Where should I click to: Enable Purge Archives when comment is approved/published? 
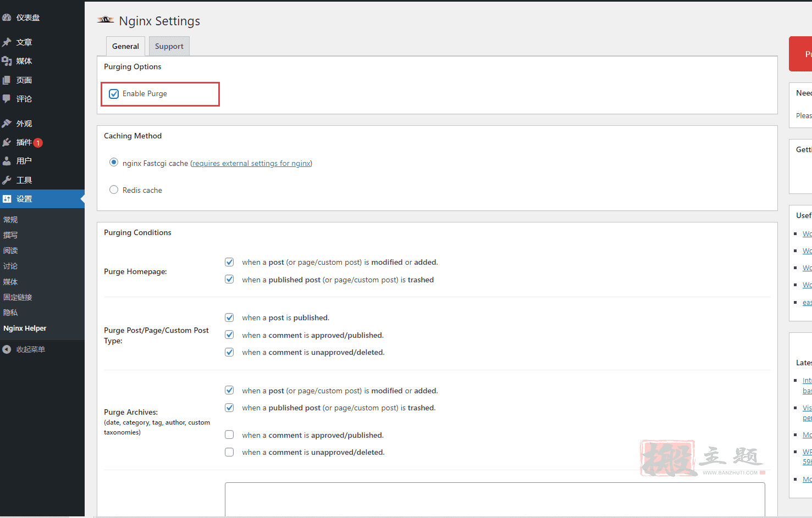tap(229, 435)
